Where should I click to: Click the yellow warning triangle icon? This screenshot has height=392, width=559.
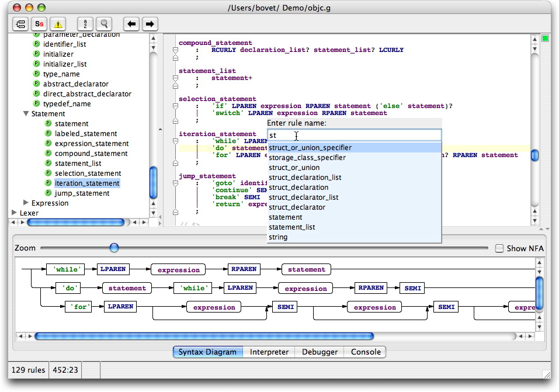[58, 24]
